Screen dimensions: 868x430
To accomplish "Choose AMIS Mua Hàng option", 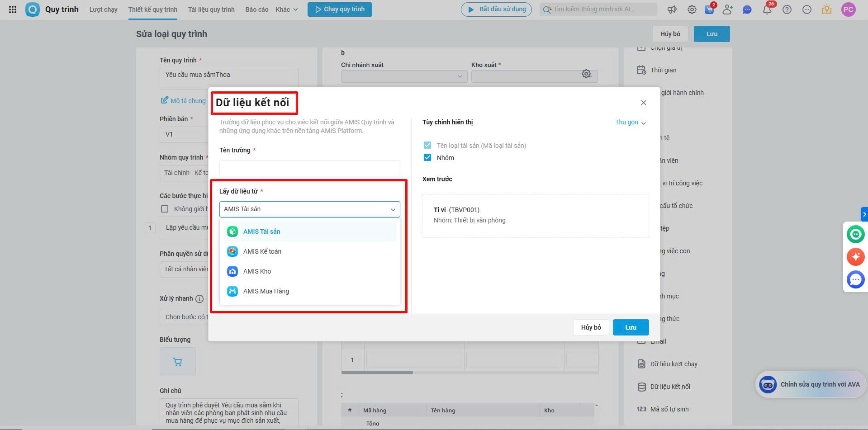I will pyautogui.click(x=310, y=291).
